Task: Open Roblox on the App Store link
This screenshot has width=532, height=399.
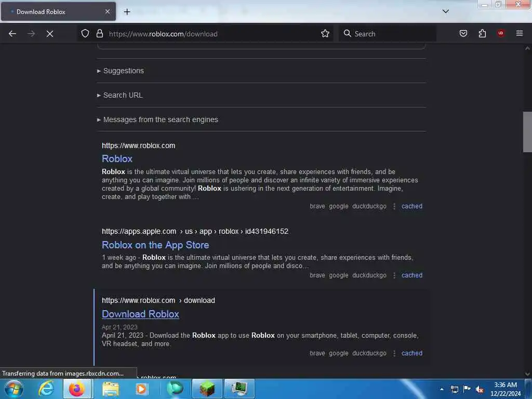Action: click(155, 245)
